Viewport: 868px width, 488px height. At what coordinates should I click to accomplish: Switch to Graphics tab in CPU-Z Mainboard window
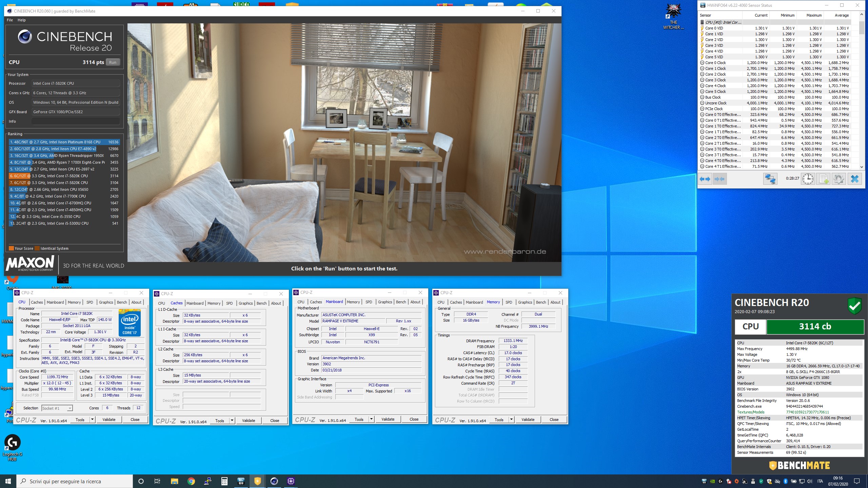tap(385, 302)
